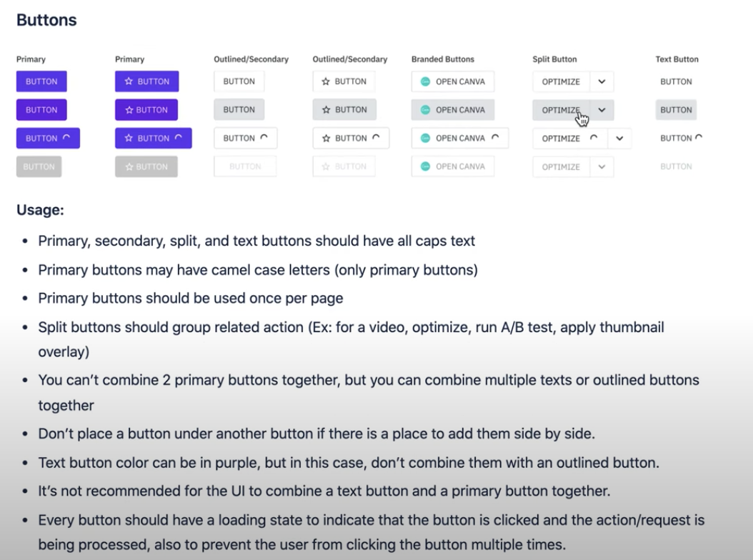Expand the chevron on the first split button
Screen dimensions: 753x560
[x=602, y=81]
